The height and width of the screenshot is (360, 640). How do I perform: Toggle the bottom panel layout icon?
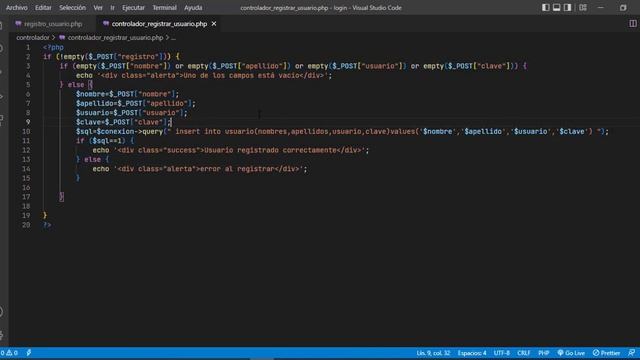click(x=556, y=7)
